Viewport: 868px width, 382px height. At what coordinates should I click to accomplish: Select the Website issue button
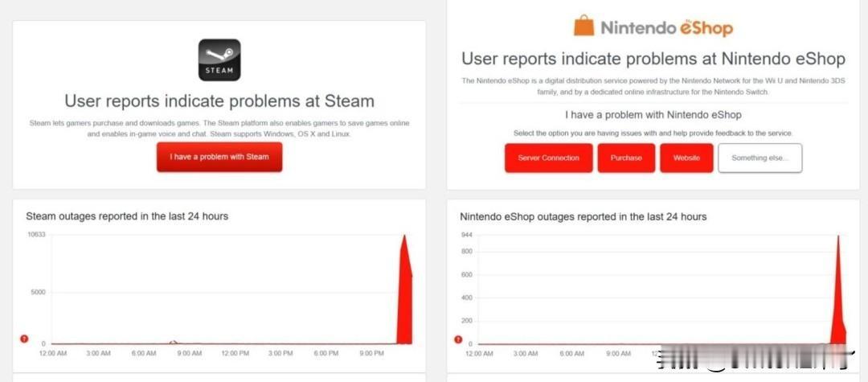point(686,158)
